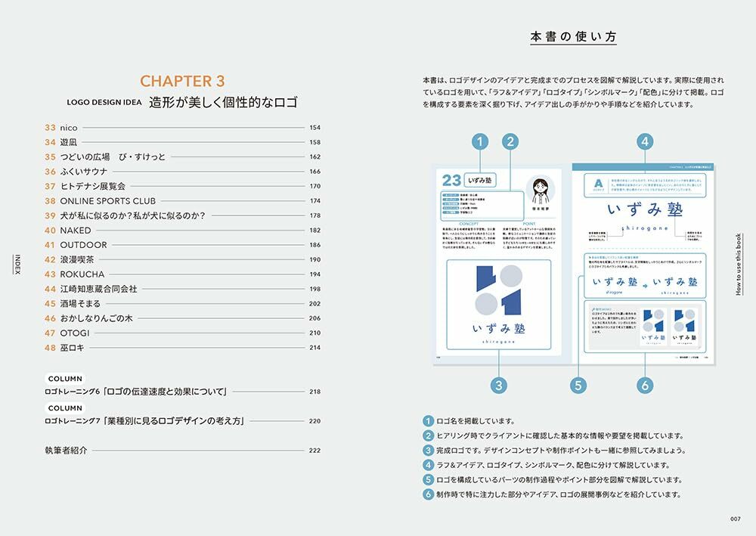The height and width of the screenshot is (536, 756).
Task: Click the いずみ塾 name tag beside number 23
Action: (480, 180)
